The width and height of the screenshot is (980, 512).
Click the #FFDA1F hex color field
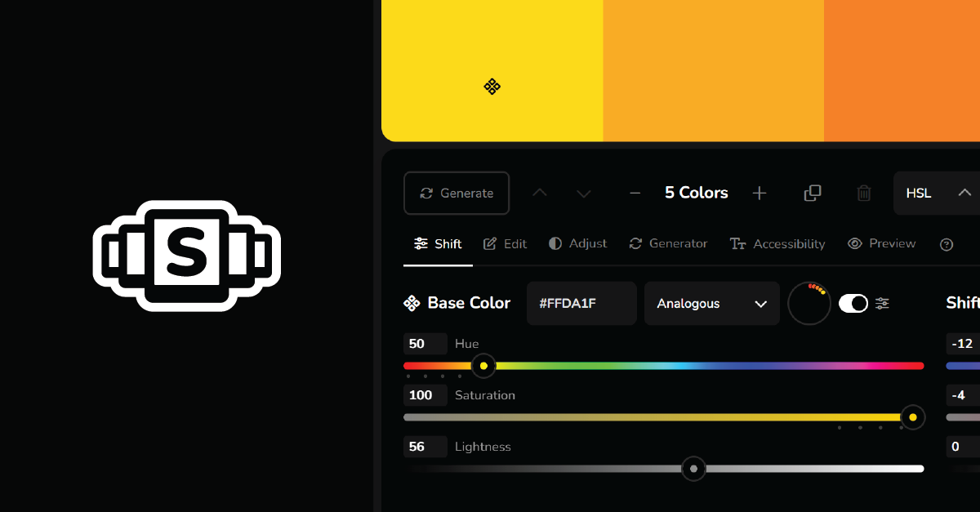point(581,303)
